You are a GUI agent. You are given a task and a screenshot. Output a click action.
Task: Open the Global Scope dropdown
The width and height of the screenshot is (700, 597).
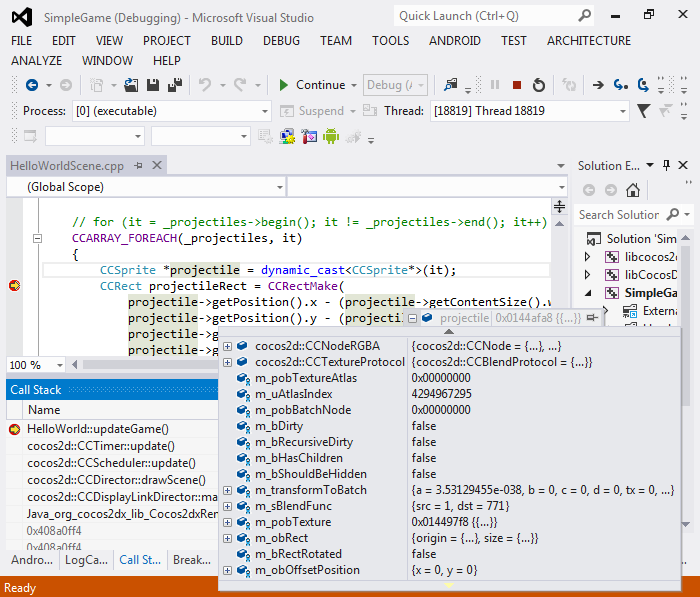280,187
